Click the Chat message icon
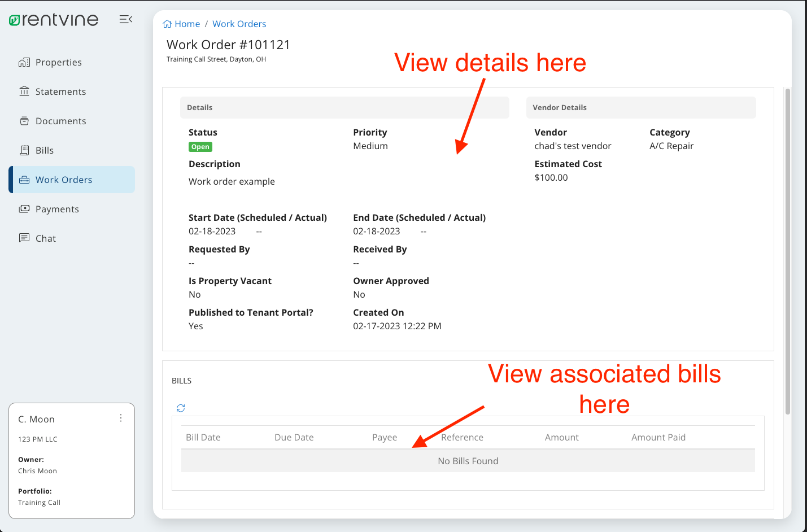The height and width of the screenshot is (532, 807). click(24, 238)
